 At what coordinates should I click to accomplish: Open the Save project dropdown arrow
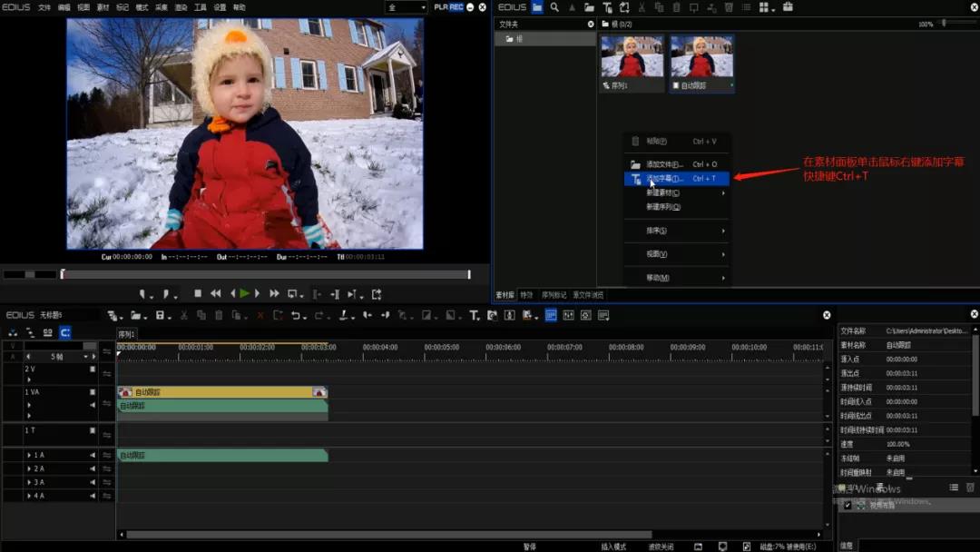pos(169,318)
